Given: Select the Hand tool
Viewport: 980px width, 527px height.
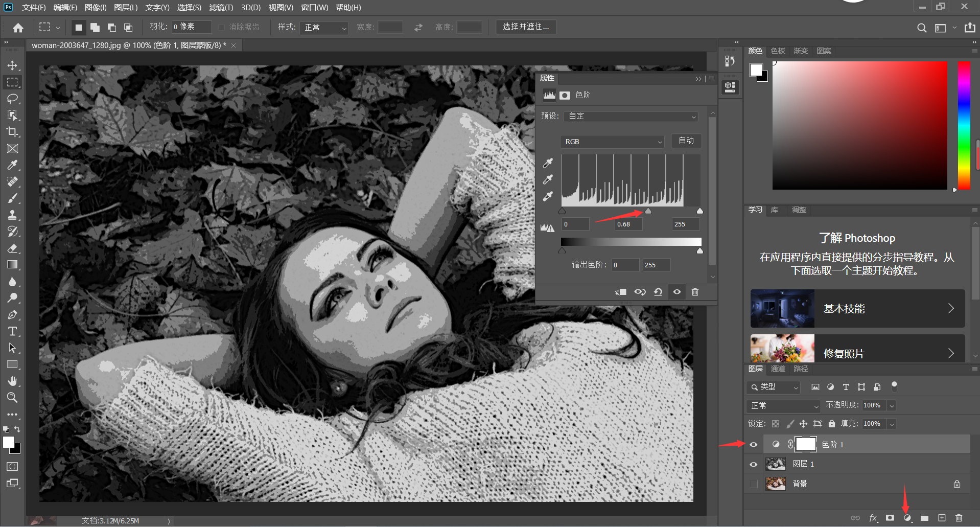Looking at the screenshot, I should click(x=13, y=381).
